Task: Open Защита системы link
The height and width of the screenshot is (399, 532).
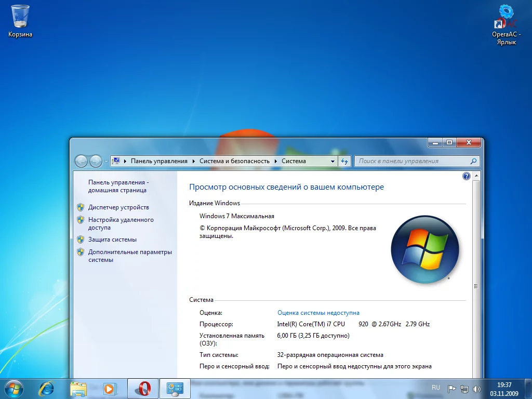Action: (112, 240)
